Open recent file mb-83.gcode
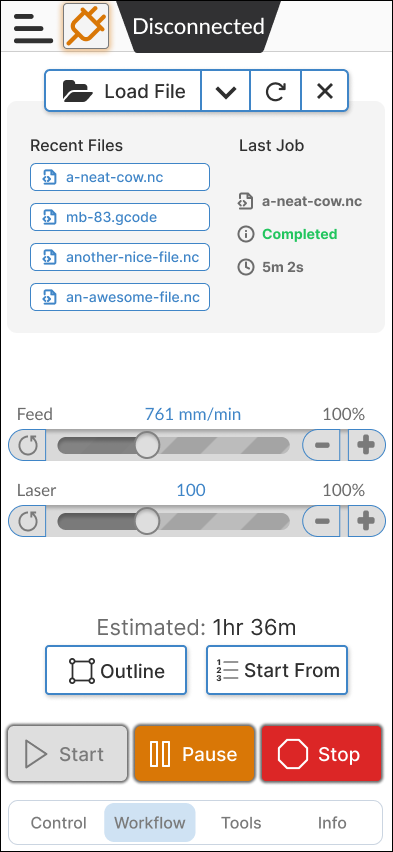Viewport: 393px width, 852px height. click(x=120, y=217)
